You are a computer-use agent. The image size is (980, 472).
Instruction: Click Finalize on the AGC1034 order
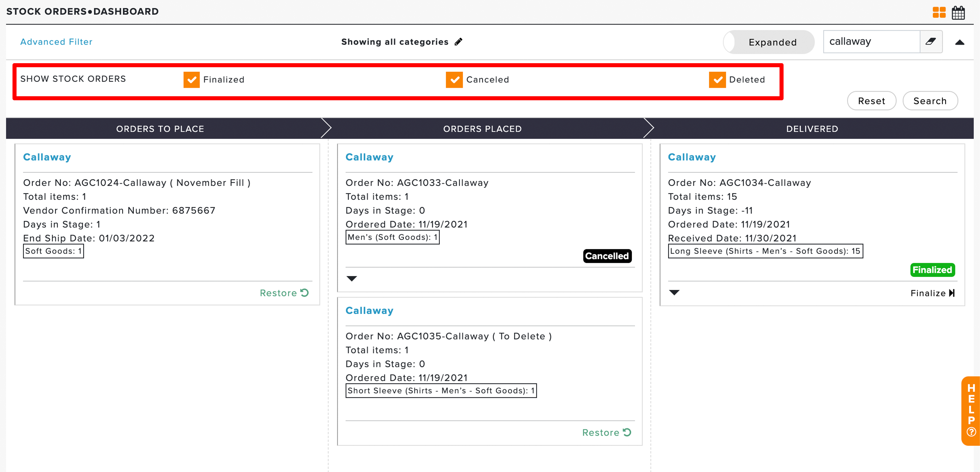pyautogui.click(x=932, y=293)
